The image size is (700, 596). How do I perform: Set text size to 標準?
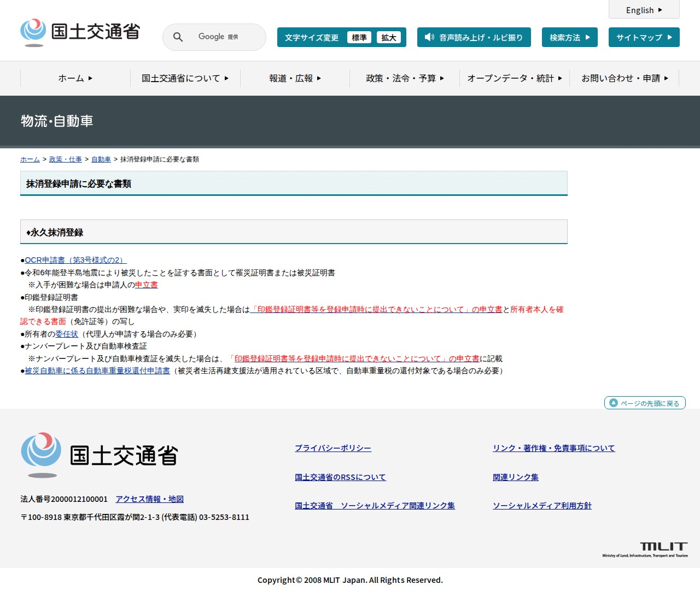click(x=359, y=37)
